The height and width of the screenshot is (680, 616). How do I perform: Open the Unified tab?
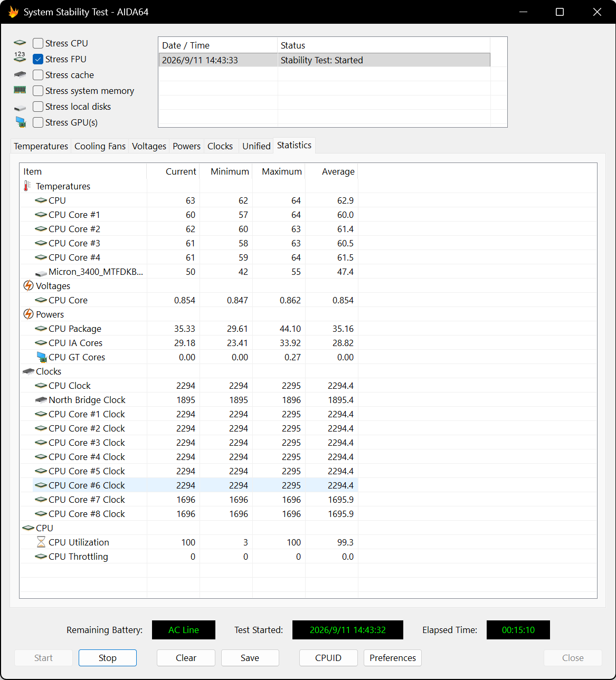(257, 146)
